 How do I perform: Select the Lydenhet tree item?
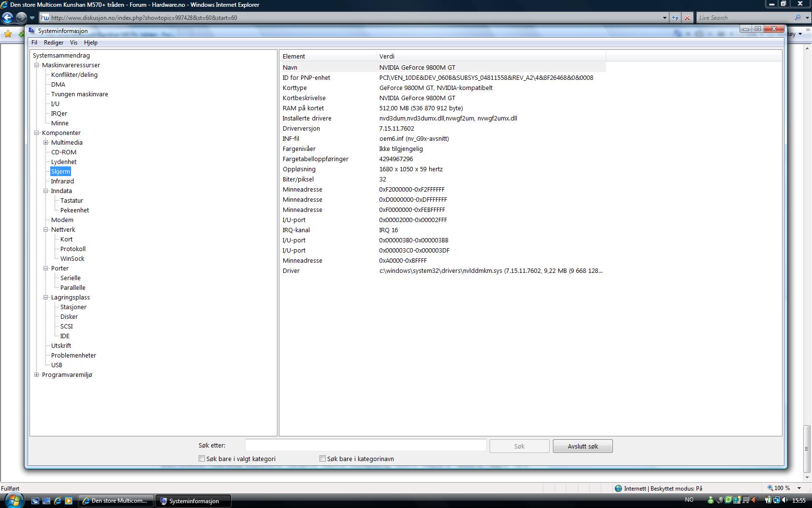[64, 162]
